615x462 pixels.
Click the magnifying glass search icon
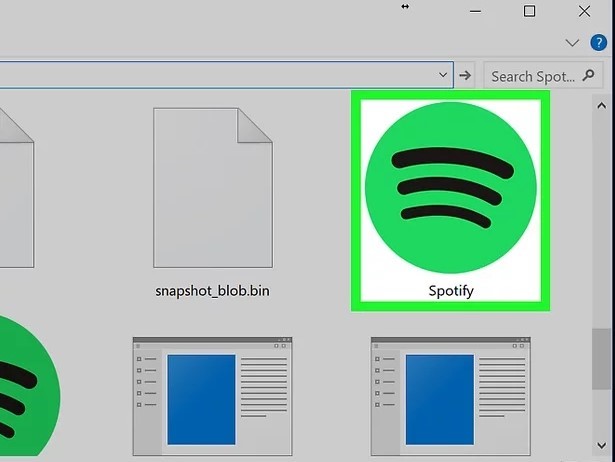pos(588,75)
